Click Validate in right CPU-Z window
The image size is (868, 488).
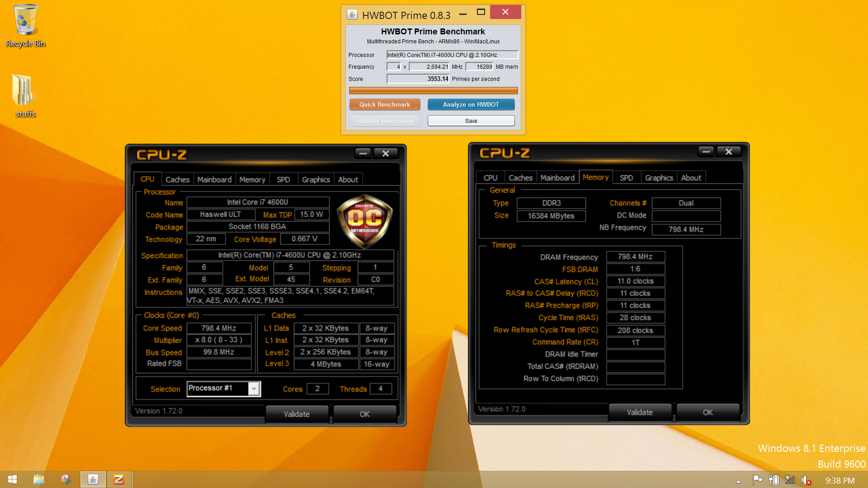click(x=640, y=412)
